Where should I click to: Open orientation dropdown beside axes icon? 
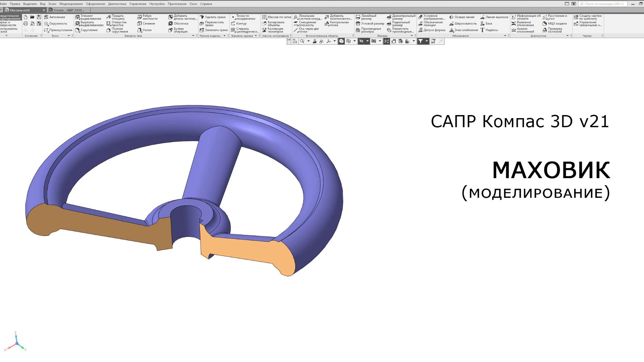pyautogui.click(x=334, y=41)
